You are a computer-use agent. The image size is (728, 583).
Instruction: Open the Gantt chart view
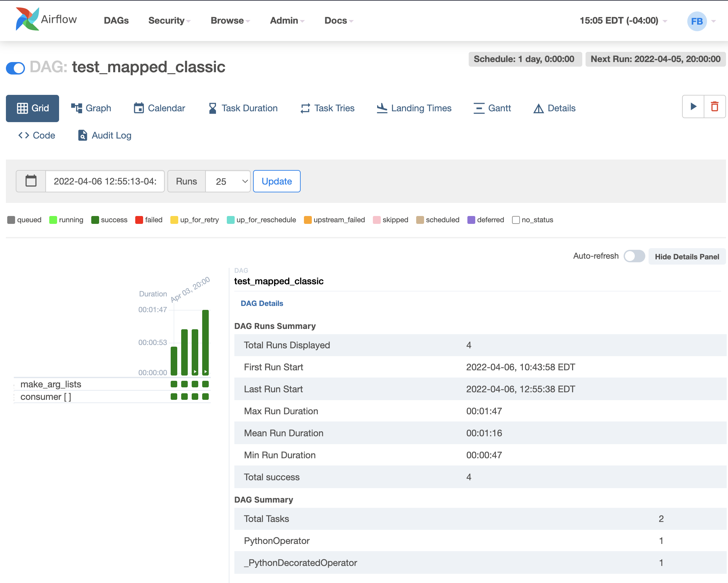tap(492, 108)
